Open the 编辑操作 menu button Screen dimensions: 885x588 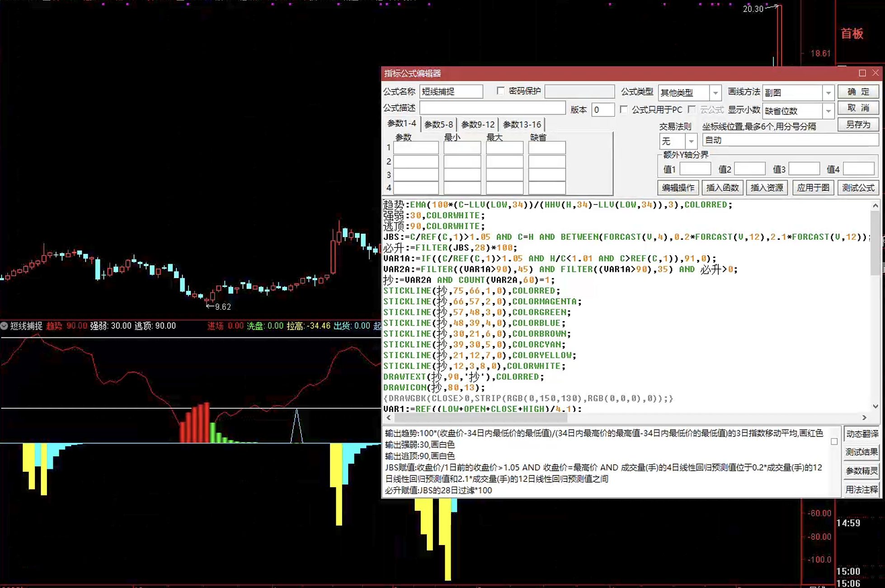coord(678,187)
